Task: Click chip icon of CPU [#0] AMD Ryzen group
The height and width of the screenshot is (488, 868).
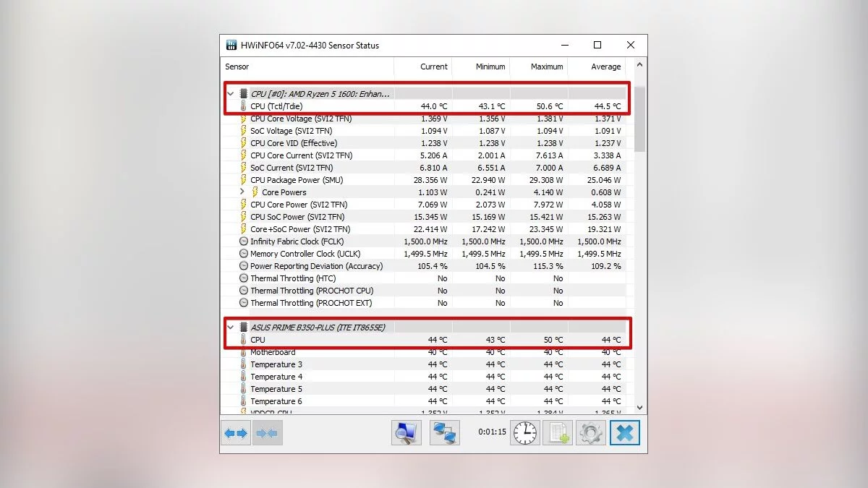Action: [x=243, y=94]
